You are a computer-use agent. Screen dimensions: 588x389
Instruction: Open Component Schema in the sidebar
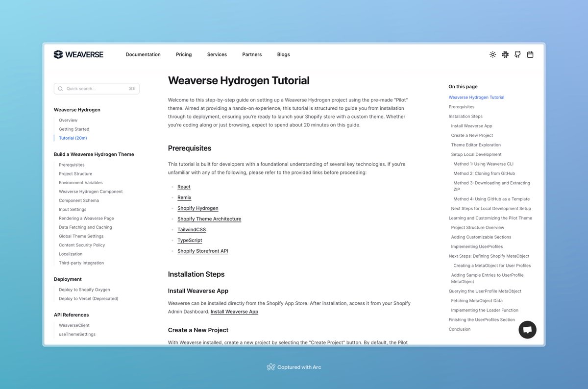coord(79,200)
